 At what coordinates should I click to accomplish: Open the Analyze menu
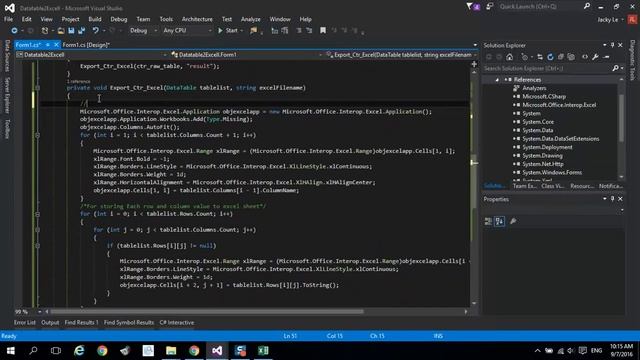251,19
